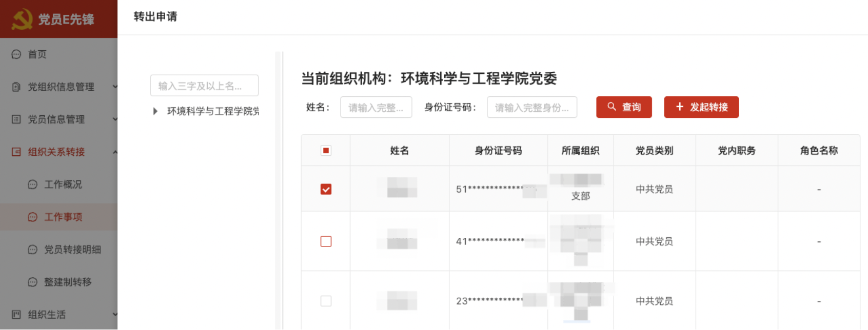This screenshot has height=330, width=868.
Task: Click the 党员E先锋 party emblem logo
Action: 22,19
